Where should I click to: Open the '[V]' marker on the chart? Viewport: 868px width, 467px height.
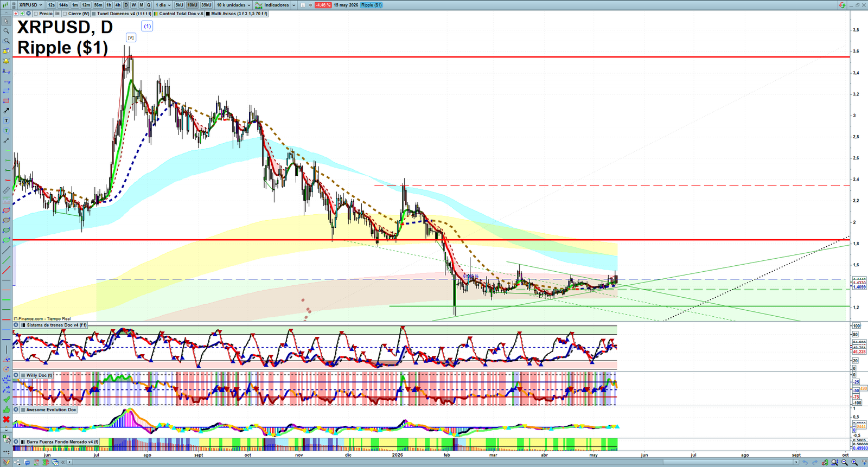[130, 37]
